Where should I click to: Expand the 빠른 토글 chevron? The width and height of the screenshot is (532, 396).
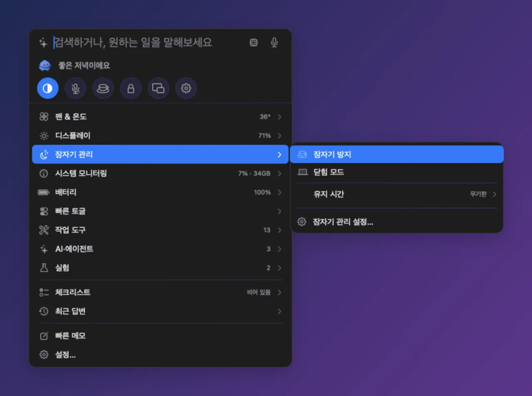coord(279,211)
